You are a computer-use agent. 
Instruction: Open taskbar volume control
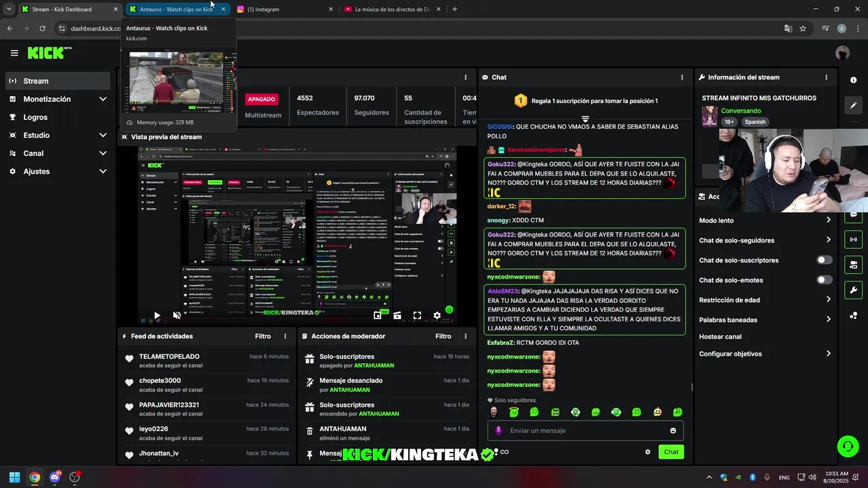(812, 477)
